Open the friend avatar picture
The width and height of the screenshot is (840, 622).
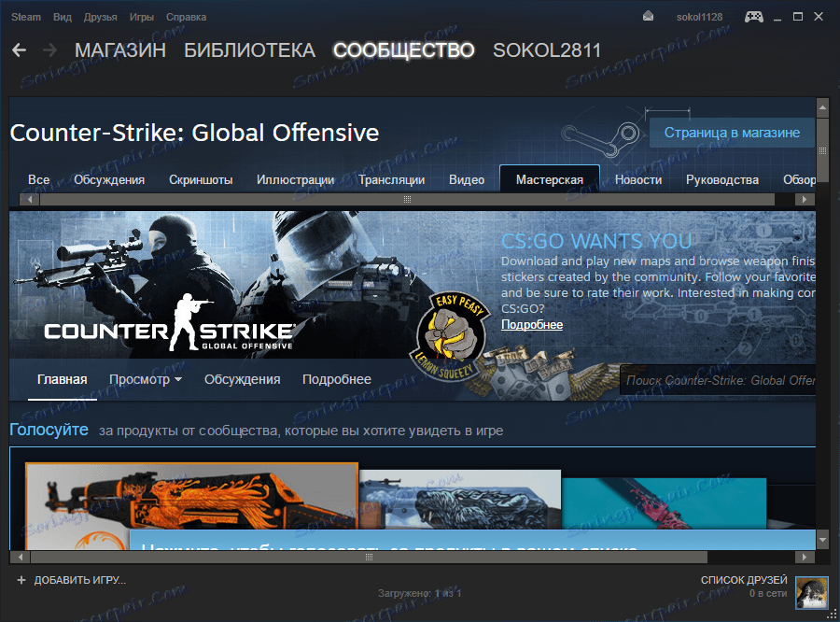pyautogui.click(x=812, y=592)
